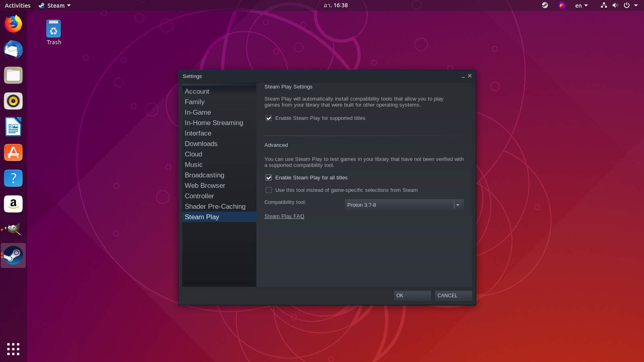Screen dimensions: 644x362
Task: Select the Web Browser settings category
Action: tap(219, 185)
